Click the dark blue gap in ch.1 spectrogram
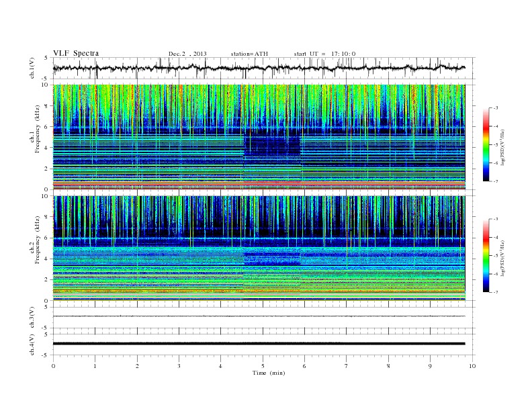 click(273, 146)
